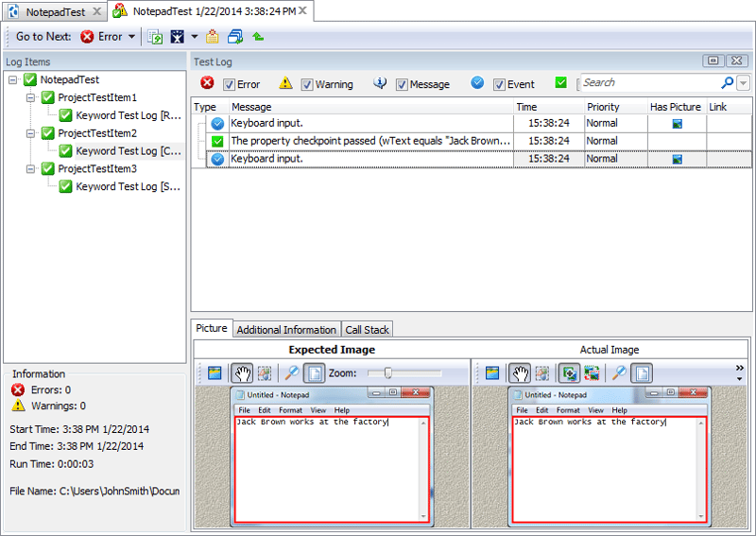Toggle the compare images icon in Actual Image toolbar

[x=570, y=373]
